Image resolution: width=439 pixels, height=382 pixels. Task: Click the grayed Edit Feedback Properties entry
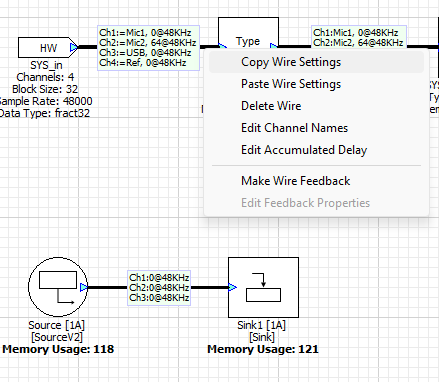click(x=316, y=203)
